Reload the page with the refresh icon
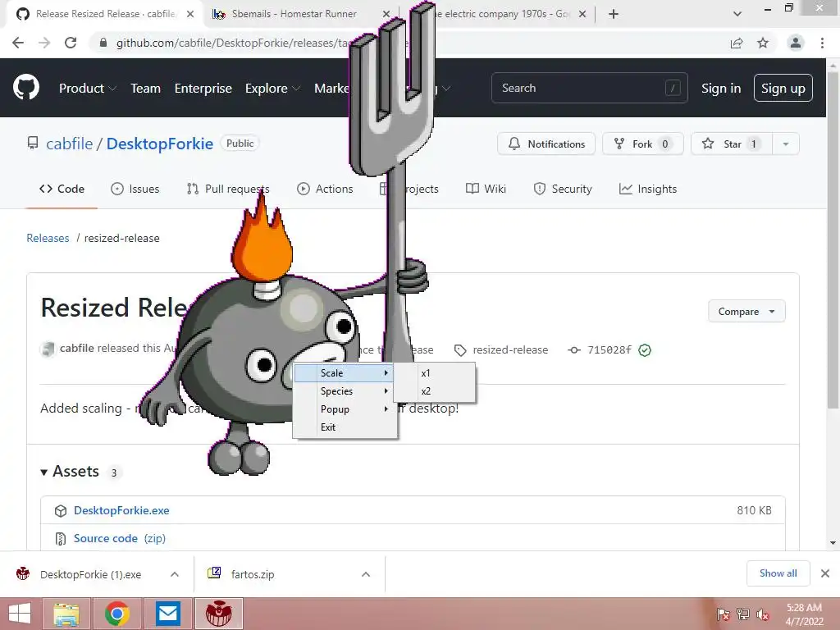840x630 pixels. 71,43
